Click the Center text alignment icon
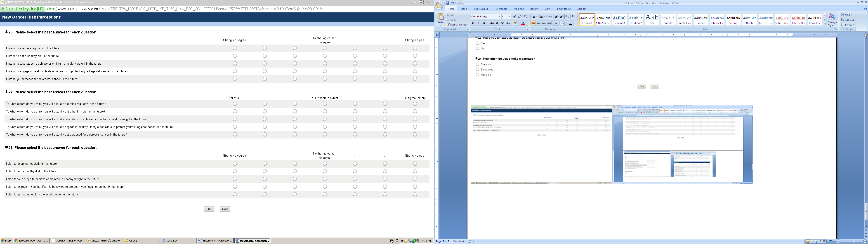This screenshot has height=244, width=868. tap(538, 23)
